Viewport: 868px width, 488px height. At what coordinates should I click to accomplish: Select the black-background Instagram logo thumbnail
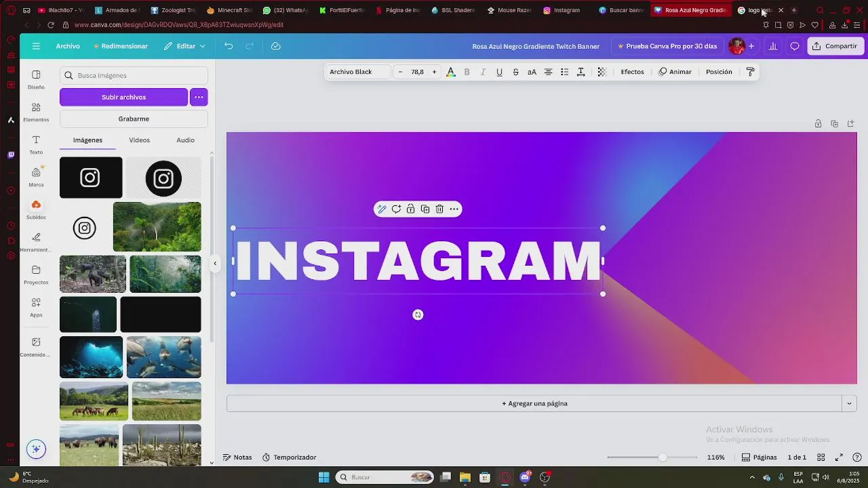[x=91, y=178]
